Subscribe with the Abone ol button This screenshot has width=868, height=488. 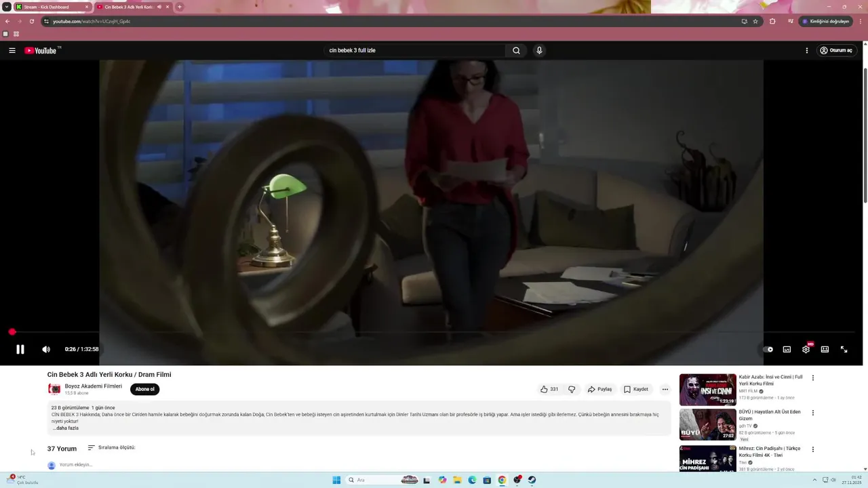coord(144,389)
